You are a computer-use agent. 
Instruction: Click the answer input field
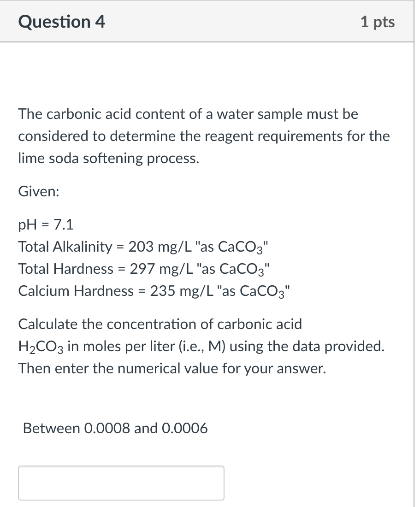click(x=121, y=483)
